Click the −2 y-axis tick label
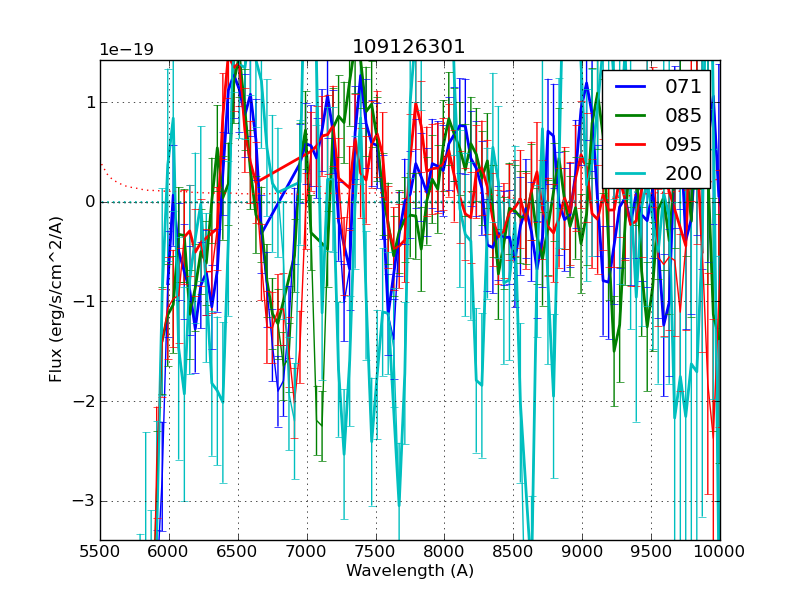This screenshot has height=600, width=800. tap(82, 401)
